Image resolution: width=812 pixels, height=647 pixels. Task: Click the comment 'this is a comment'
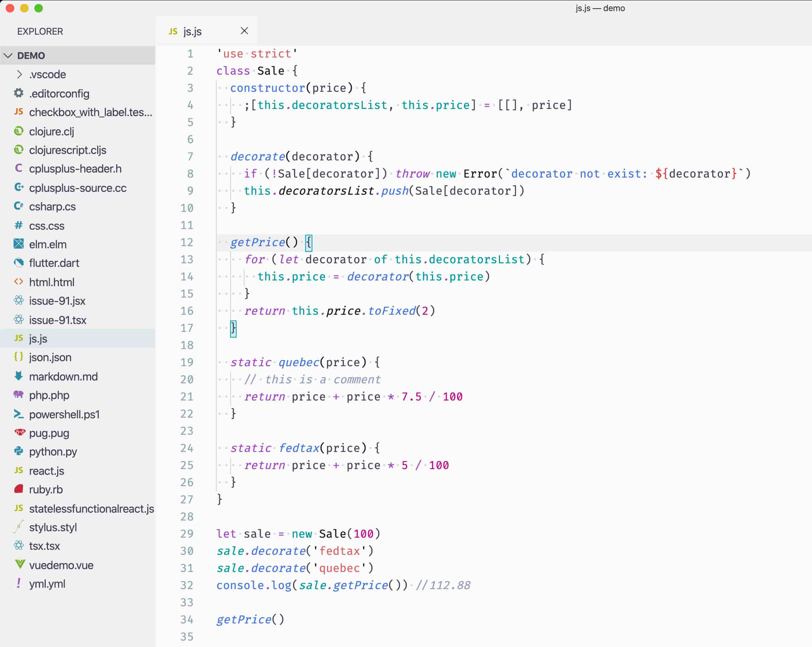tap(312, 379)
